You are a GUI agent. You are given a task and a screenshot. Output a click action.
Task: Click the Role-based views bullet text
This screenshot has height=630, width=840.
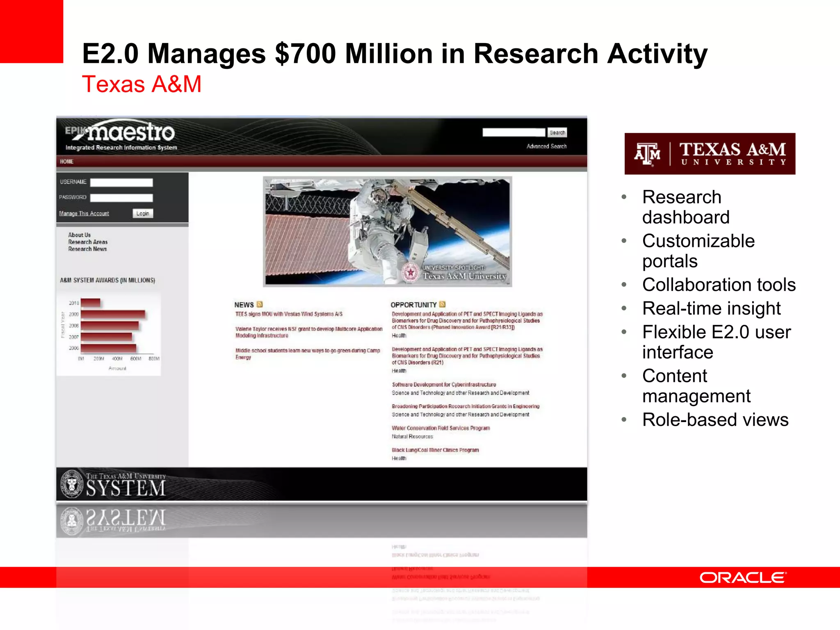click(x=715, y=420)
